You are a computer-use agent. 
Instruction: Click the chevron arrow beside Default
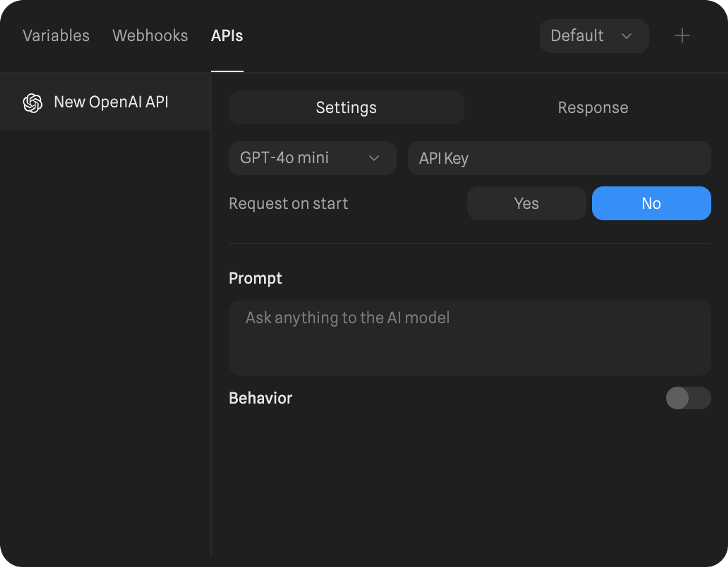coord(626,36)
